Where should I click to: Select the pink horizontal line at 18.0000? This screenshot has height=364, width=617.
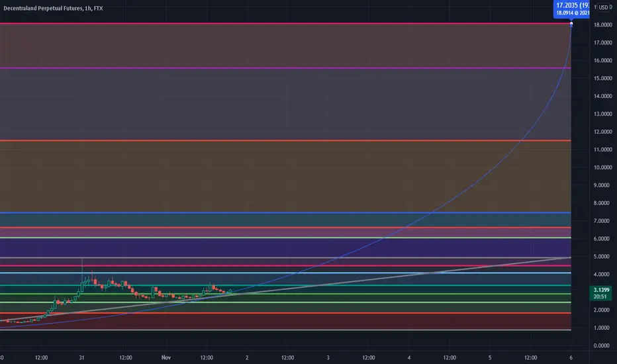tap(285, 24)
